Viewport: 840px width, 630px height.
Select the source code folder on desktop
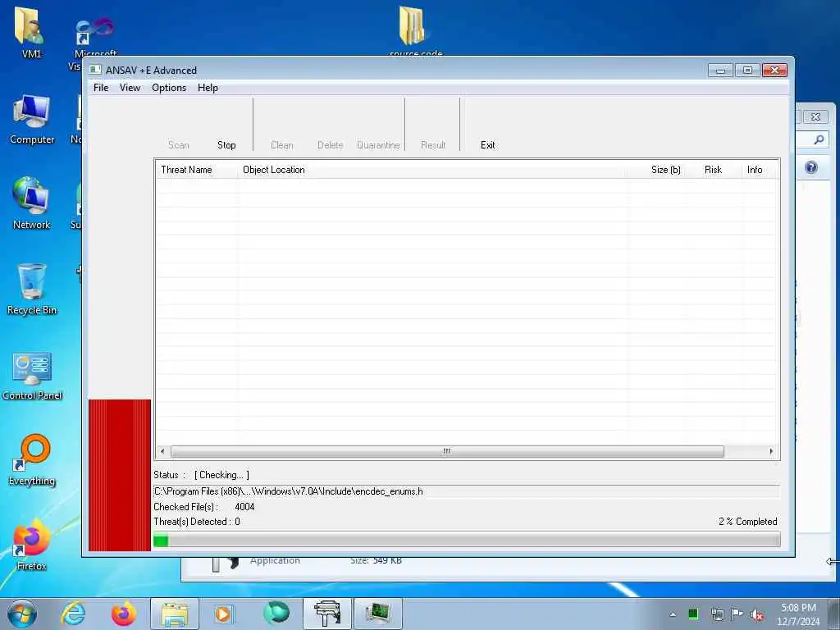pyautogui.click(x=416, y=30)
